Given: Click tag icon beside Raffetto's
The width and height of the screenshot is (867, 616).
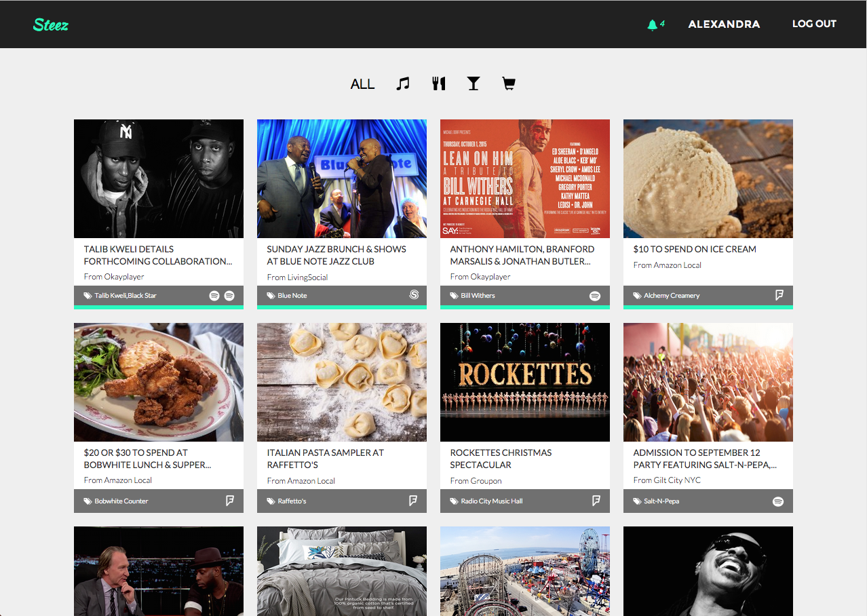Looking at the screenshot, I should pos(271,501).
